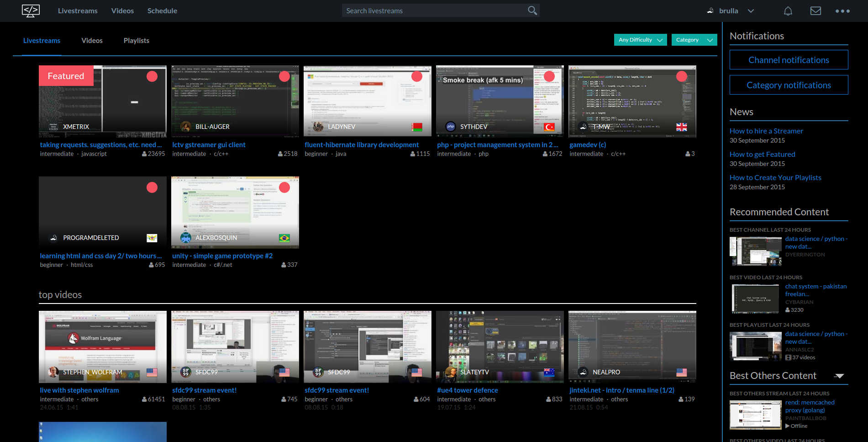Collapse the Best Others Content section
Viewport: 868px width, 442px height.
(839, 376)
